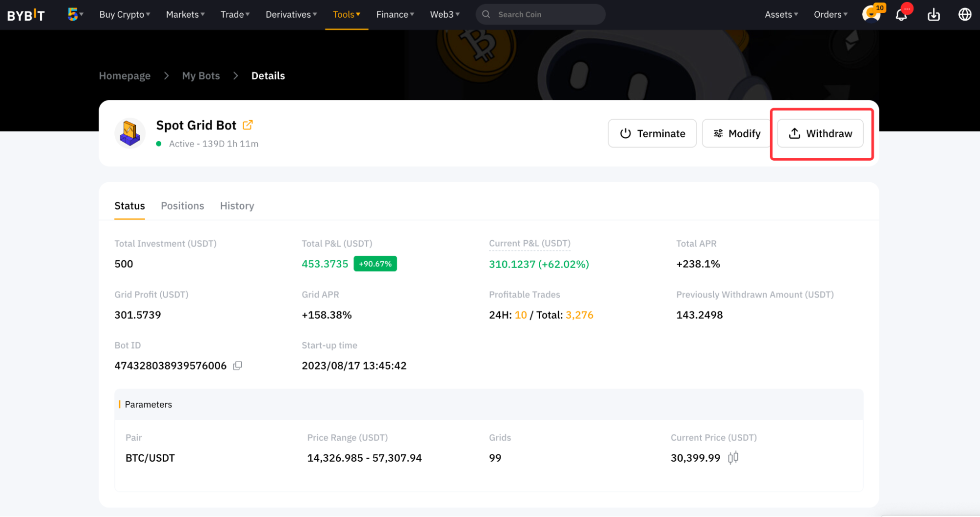
Task: Go to My Bots breadcrumb
Action: click(201, 76)
